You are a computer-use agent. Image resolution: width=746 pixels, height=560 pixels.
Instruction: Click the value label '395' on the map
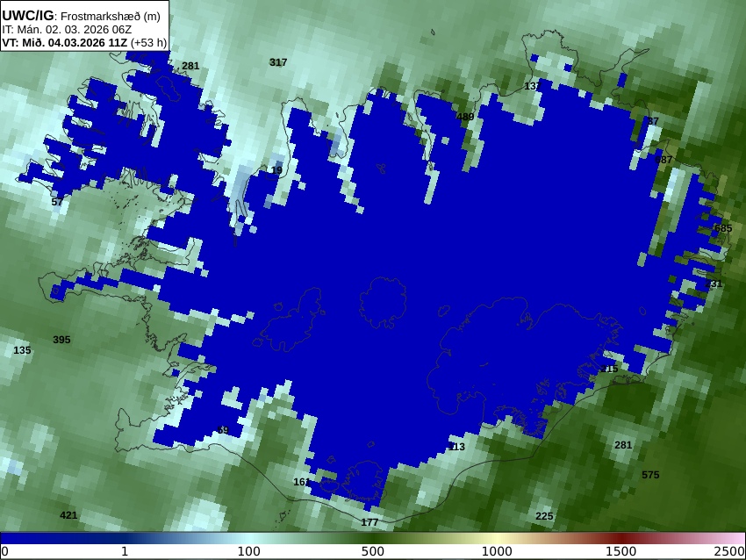(61, 340)
